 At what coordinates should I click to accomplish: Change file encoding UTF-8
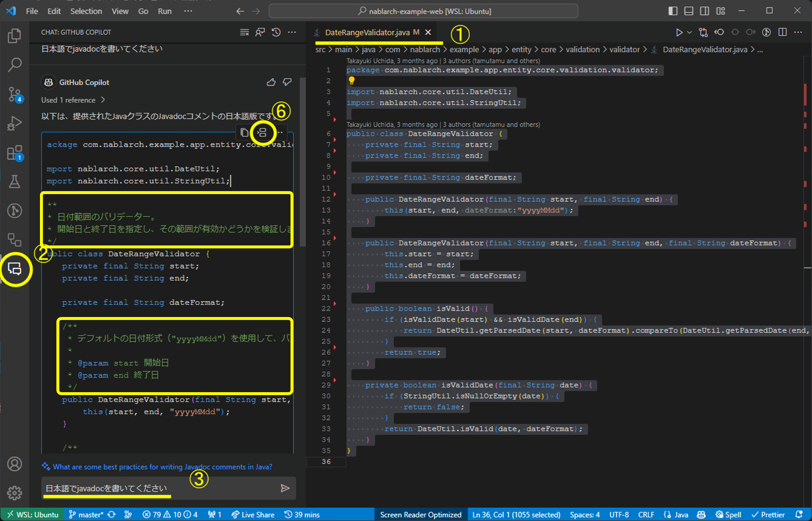619,514
